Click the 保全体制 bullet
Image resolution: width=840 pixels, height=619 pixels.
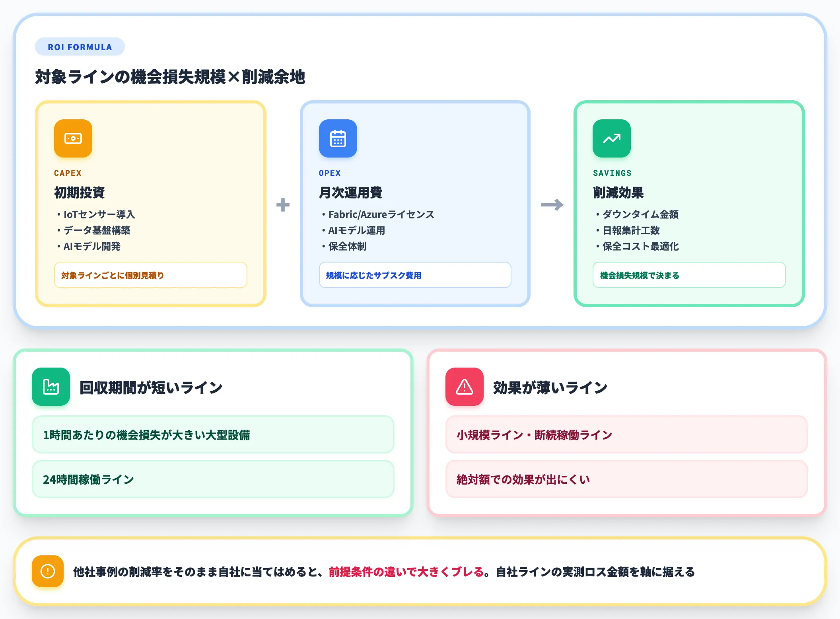[344, 246]
